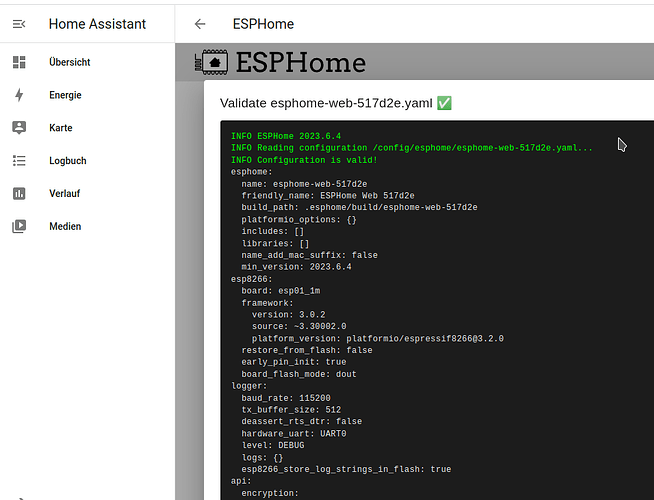
Task: Click the 'framework:' key
Action: (x=267, y=303)
